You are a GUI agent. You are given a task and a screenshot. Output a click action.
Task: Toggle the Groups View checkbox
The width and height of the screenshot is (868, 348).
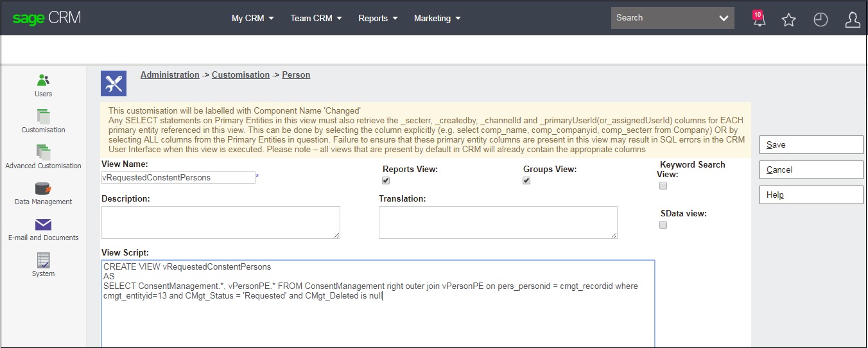(x=526, y=181)
